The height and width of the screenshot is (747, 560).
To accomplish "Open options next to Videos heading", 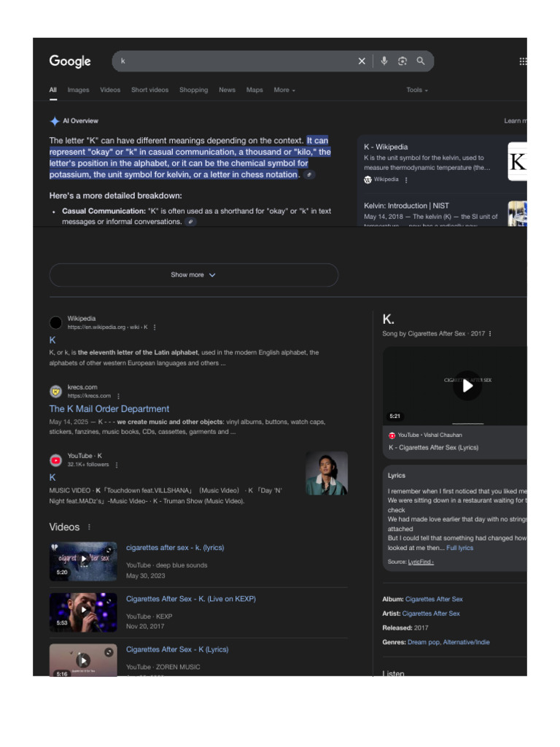I will click(89, 527).
